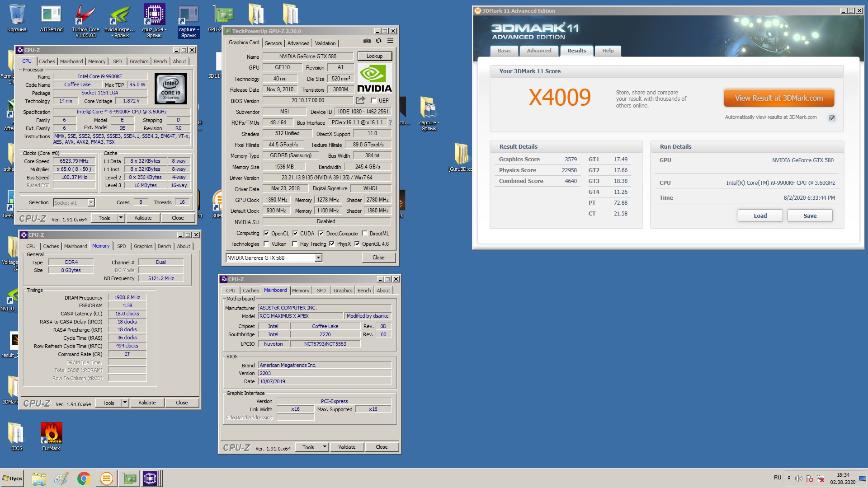Click the X4009 score text

560,98
